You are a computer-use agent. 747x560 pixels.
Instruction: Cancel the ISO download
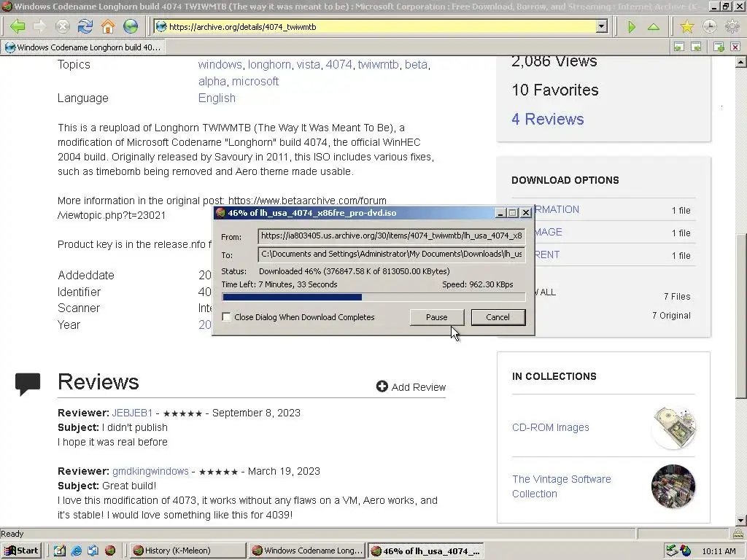click(498, 317)
